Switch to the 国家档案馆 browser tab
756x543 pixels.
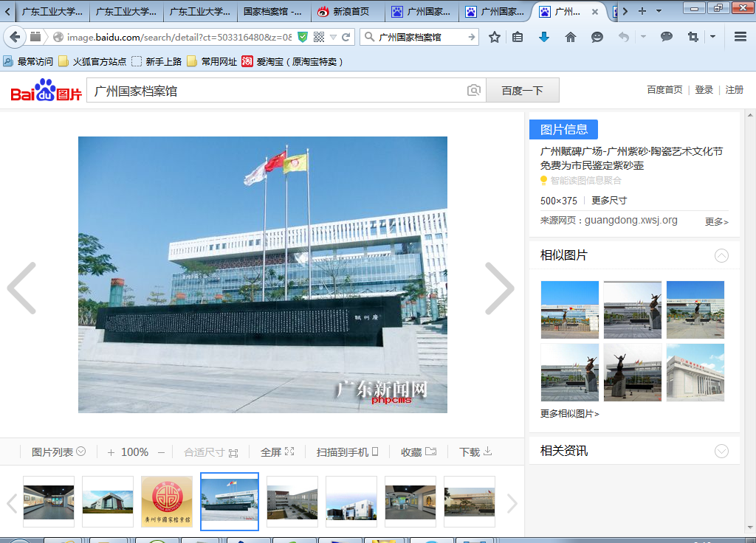[273, 12]
